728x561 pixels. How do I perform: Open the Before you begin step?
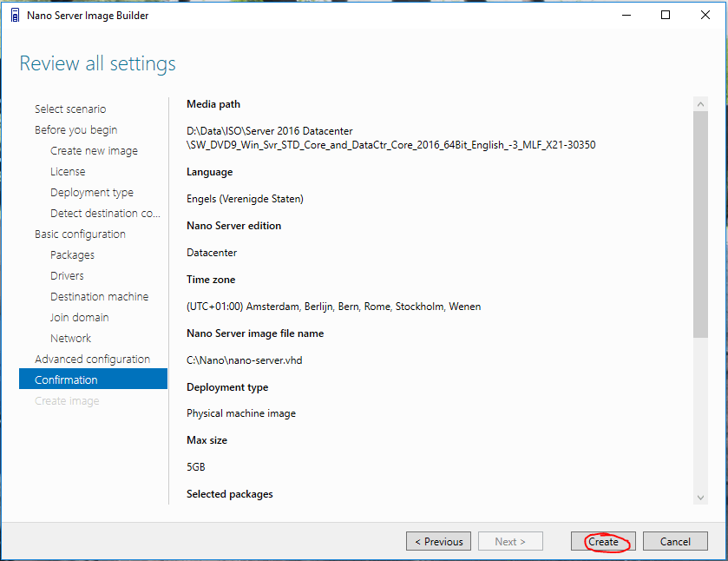[x=75, y=130]
